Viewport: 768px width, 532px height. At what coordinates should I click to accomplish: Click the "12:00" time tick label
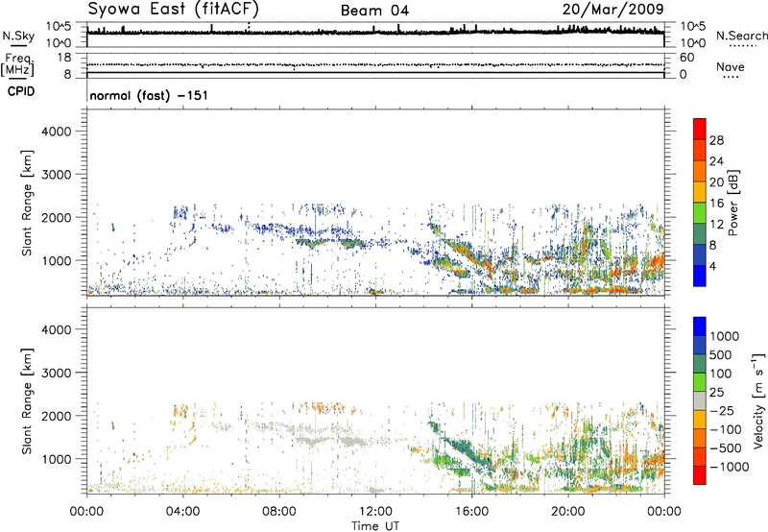[375, 512]
